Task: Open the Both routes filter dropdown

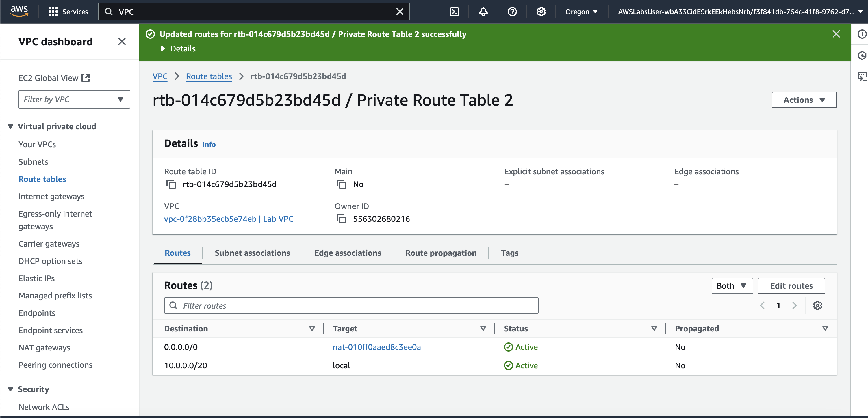Action: [732, 286]
